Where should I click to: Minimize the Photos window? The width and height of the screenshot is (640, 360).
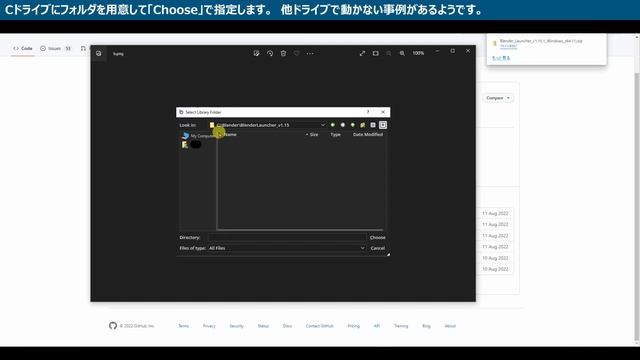point(437,51)
